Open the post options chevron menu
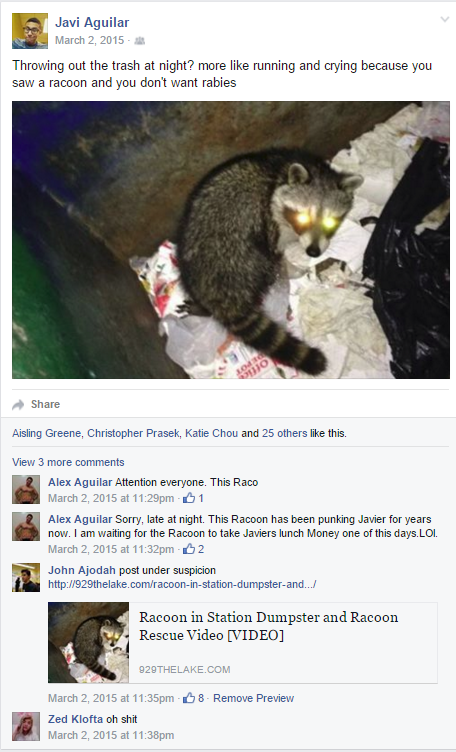 445,20
